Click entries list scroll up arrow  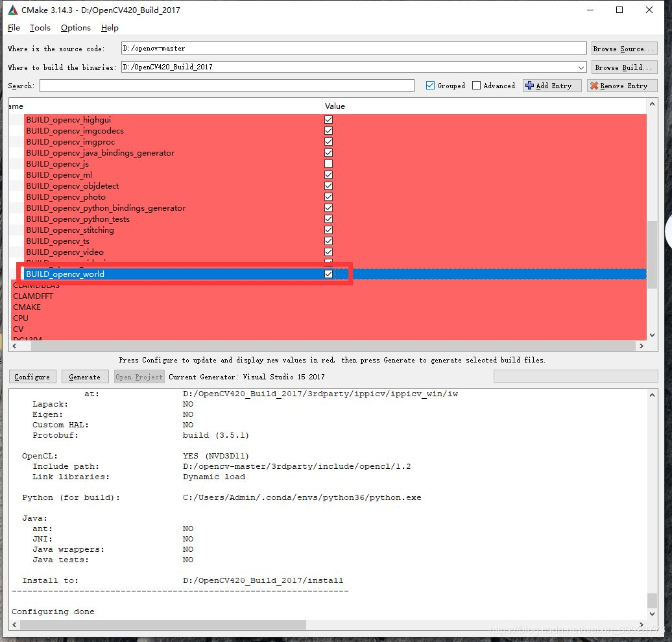point(652,104)
